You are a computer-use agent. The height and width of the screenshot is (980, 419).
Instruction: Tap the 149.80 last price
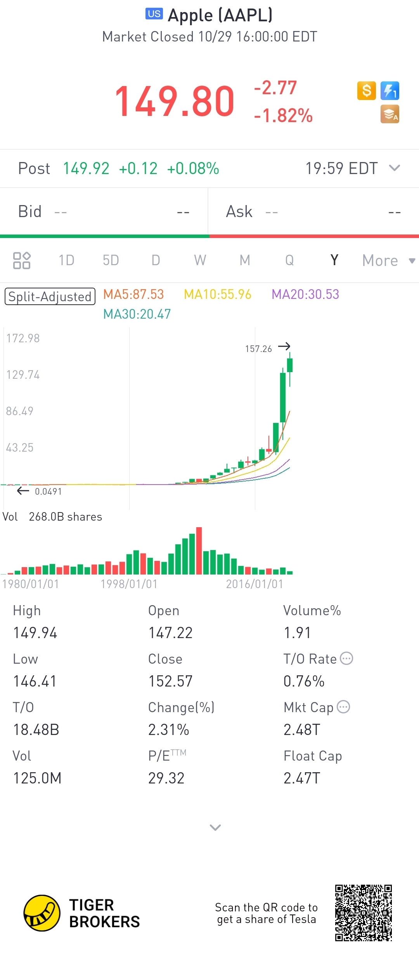(x=175, y=102)
